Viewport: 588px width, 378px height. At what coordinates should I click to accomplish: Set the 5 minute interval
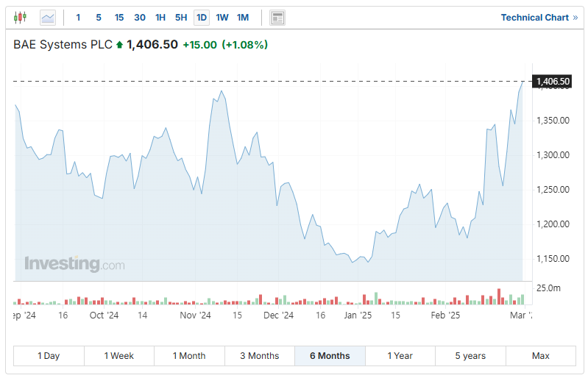pos(99,18)
